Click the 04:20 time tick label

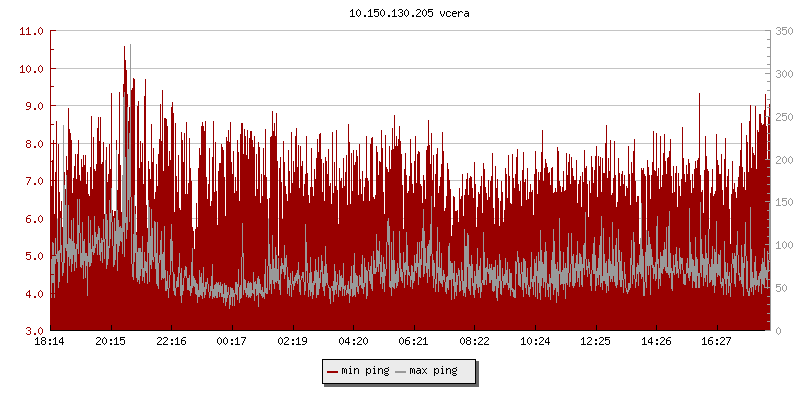point(353,341)
